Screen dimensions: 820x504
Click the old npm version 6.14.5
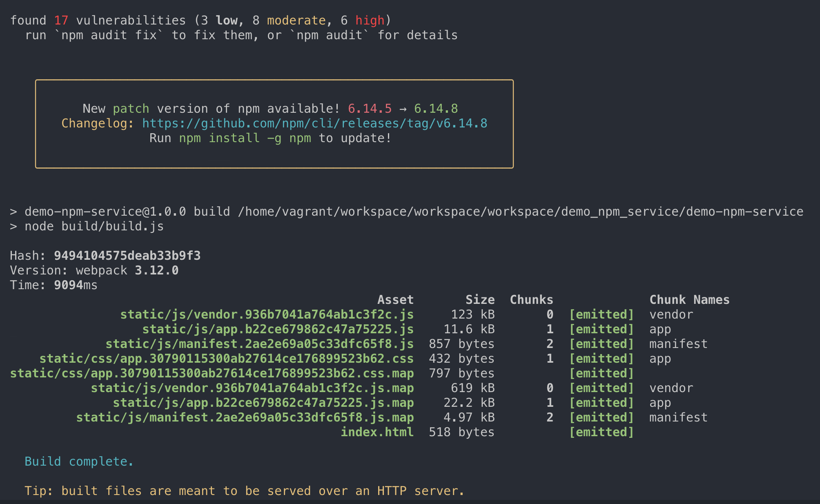(x=370, y=109)
